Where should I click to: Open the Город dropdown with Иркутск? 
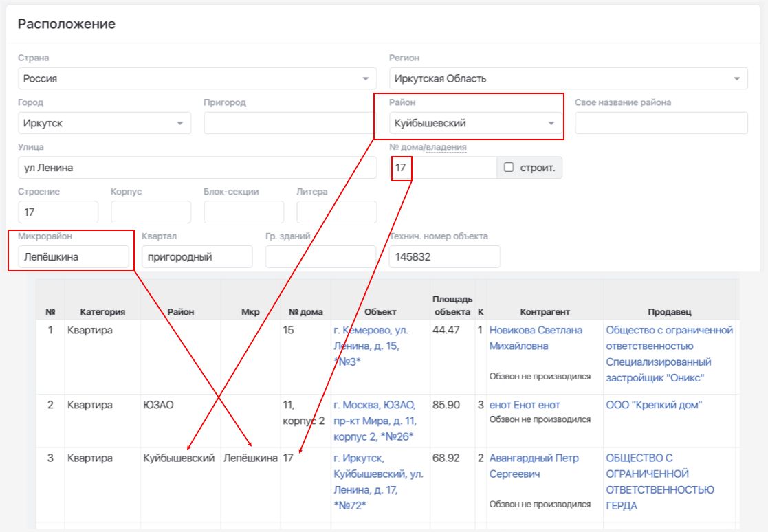(105, 123)
